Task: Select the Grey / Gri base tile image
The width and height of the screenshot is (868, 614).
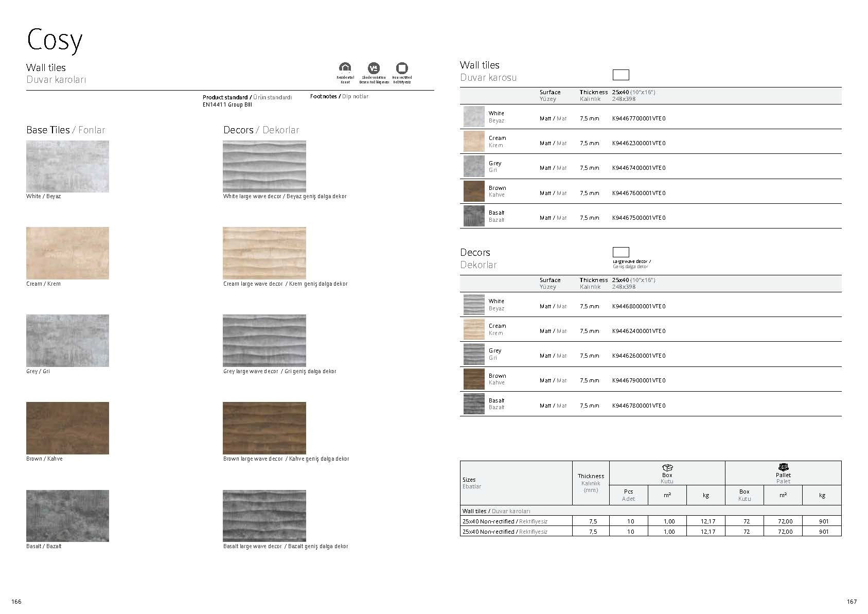Action: click(67, 341)
